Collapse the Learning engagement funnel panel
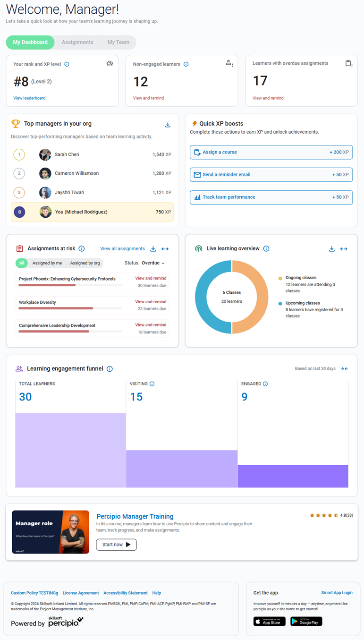The width and height of the screenshot is (364, 640). tap(344, 369)
